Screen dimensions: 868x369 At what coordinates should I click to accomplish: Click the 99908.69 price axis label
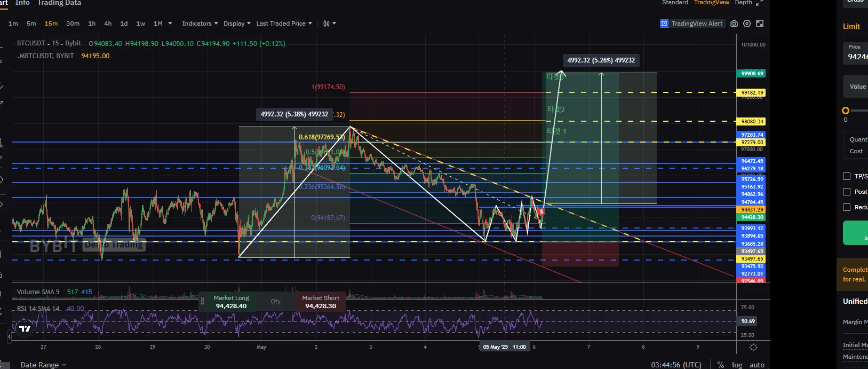(x=752, y=73)
